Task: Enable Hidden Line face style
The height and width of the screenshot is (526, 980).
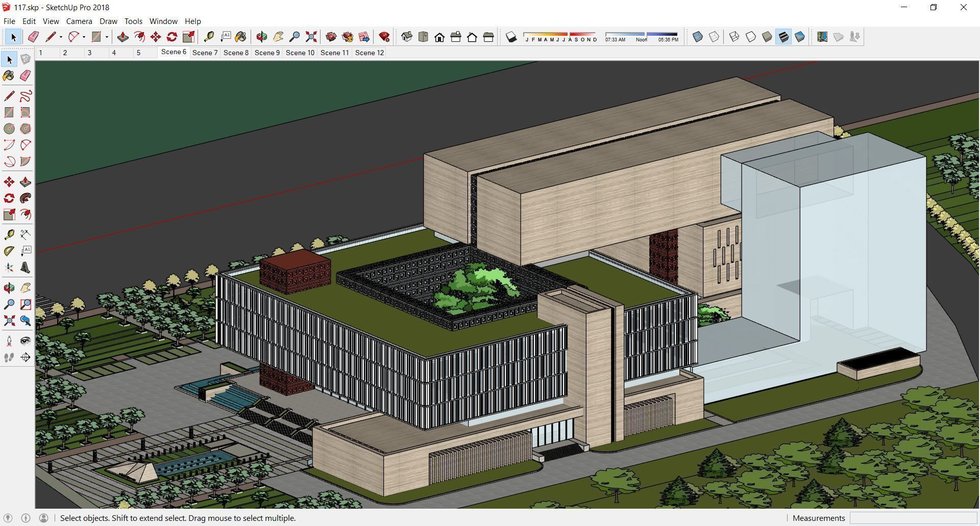Action: point(751,37)
